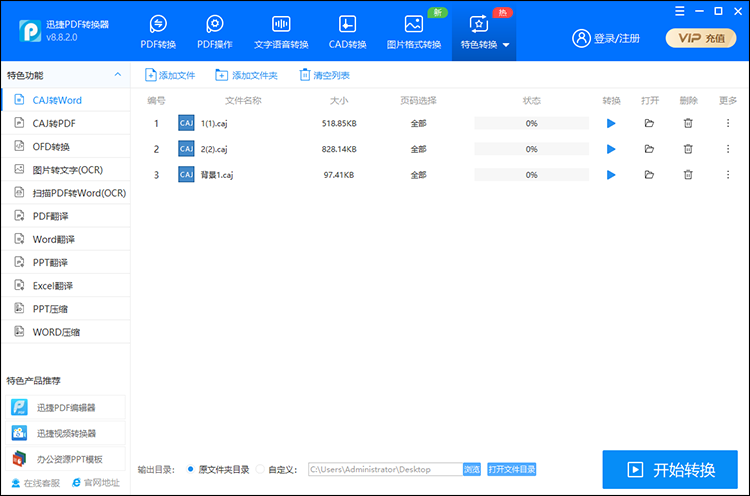Start conversion of 背景1.caj with play icon

click(611, 175)
